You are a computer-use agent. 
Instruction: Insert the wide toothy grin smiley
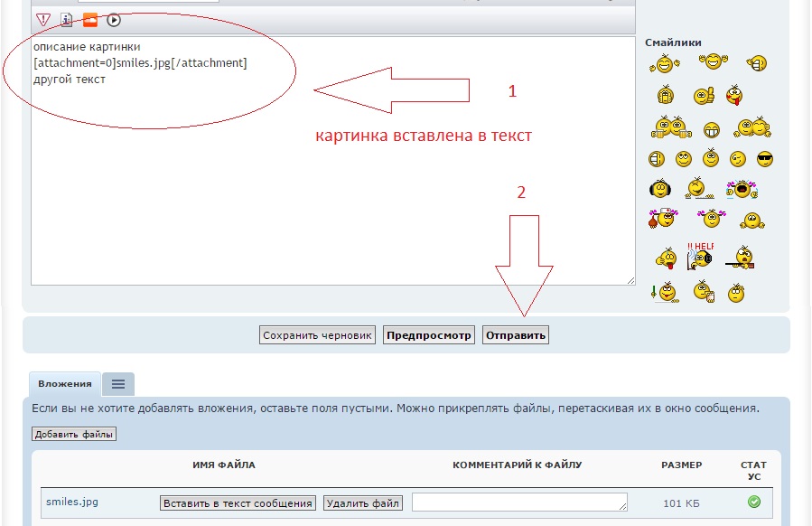click(x=712, y=129)
